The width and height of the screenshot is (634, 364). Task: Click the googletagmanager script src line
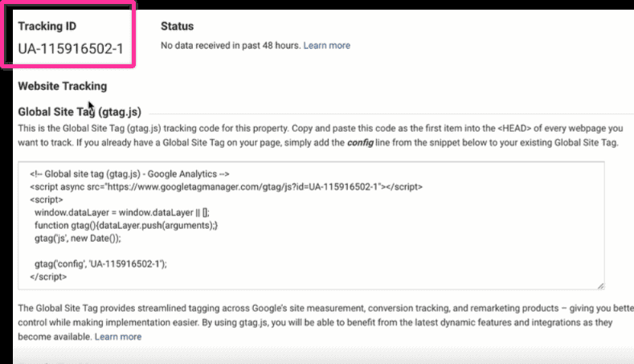[x=226, y=187]
